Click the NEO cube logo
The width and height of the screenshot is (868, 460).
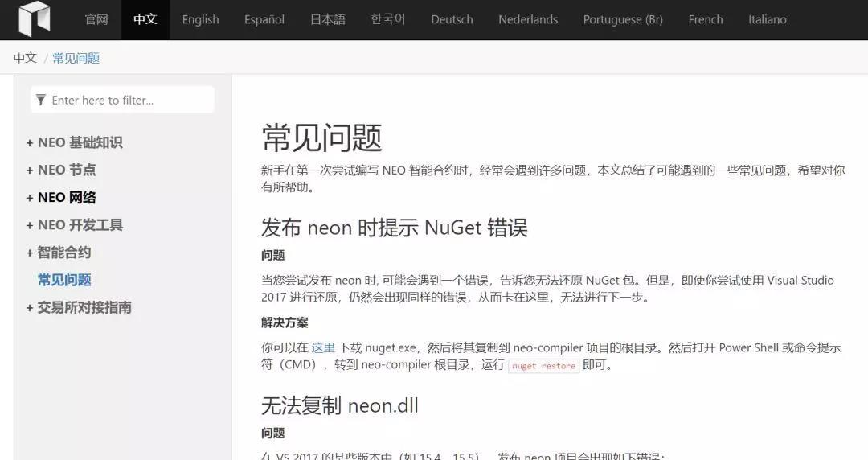click(x=35, y=18)
